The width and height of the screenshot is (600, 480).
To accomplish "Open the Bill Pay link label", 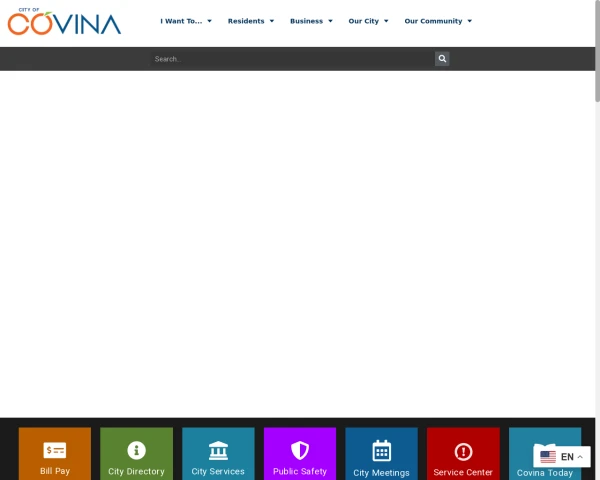I will [x=55, y=471].
